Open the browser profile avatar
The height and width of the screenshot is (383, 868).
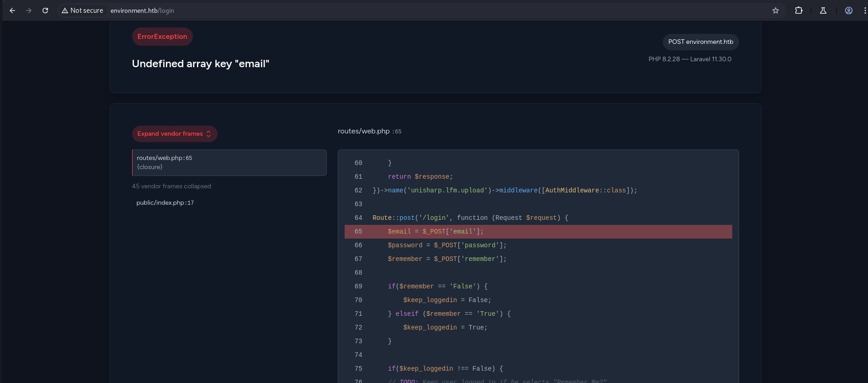tap(849, 11)
